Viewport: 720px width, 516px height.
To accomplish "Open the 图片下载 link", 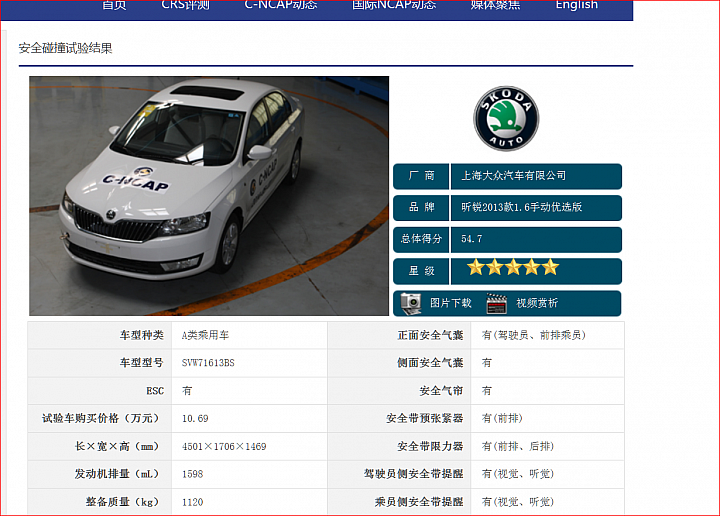I will [x=450, y=303].
